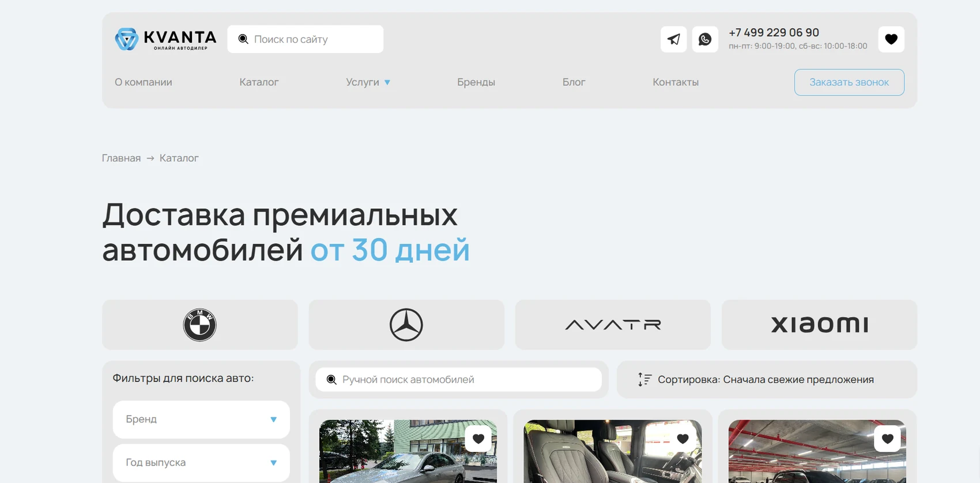Screen dimensions: 980x483
Task: Click magnifier icon in manual car search
Action: coord(331,379)
